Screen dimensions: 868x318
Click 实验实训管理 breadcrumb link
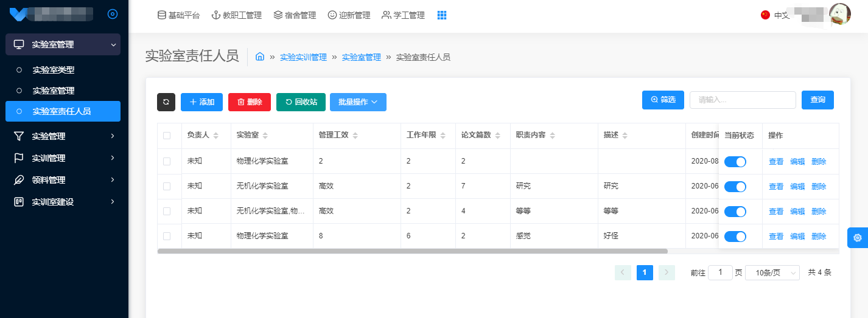(x=303, y=57)
